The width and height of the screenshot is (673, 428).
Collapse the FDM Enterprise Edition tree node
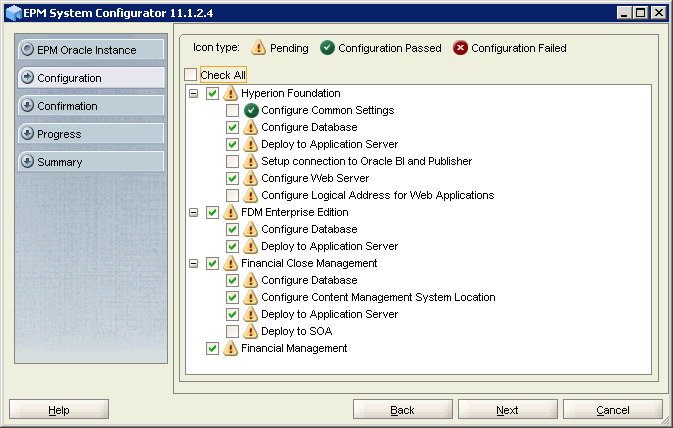[x=194, y=212]
